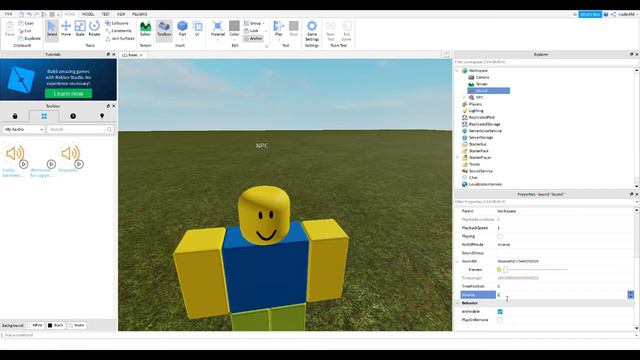This screenshot has width=640, height=360.
Task: Select the Select tool in ribbon
Action: [x=52, y=29]
